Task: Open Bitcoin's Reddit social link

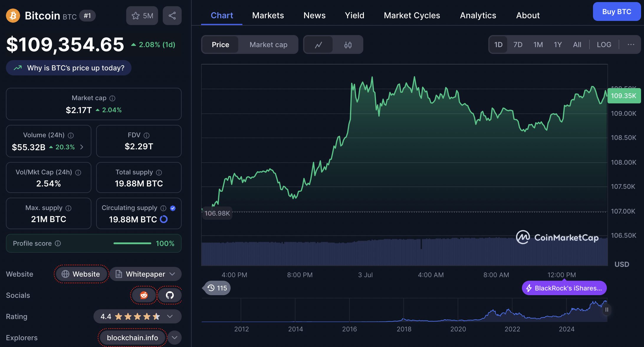Action: [144, 295]
